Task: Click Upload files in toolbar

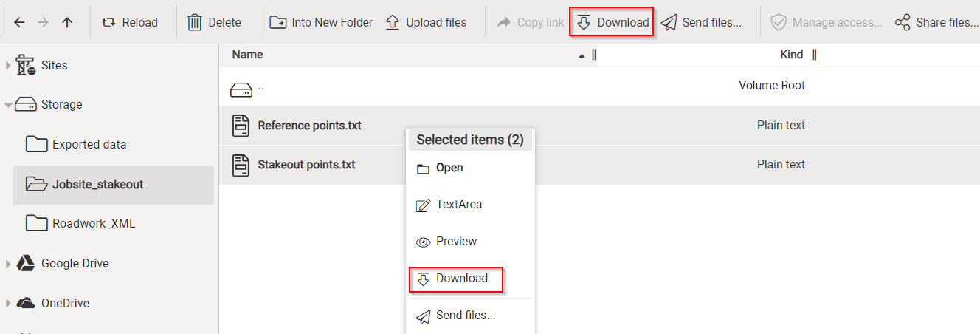Action: coord(426,22)
